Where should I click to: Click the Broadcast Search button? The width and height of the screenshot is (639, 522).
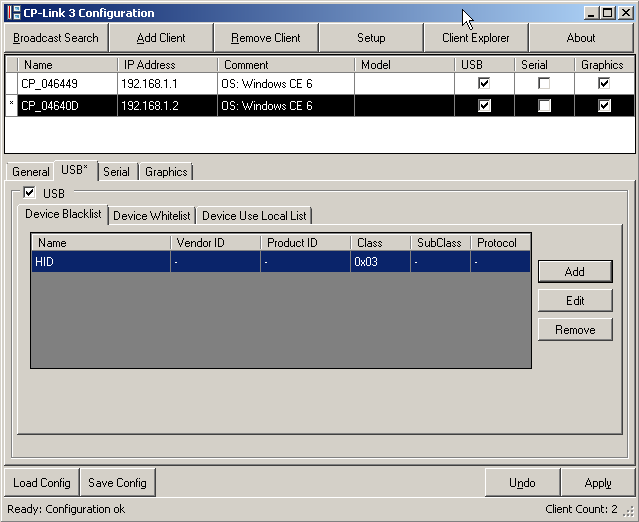click(x=56, y=38)
